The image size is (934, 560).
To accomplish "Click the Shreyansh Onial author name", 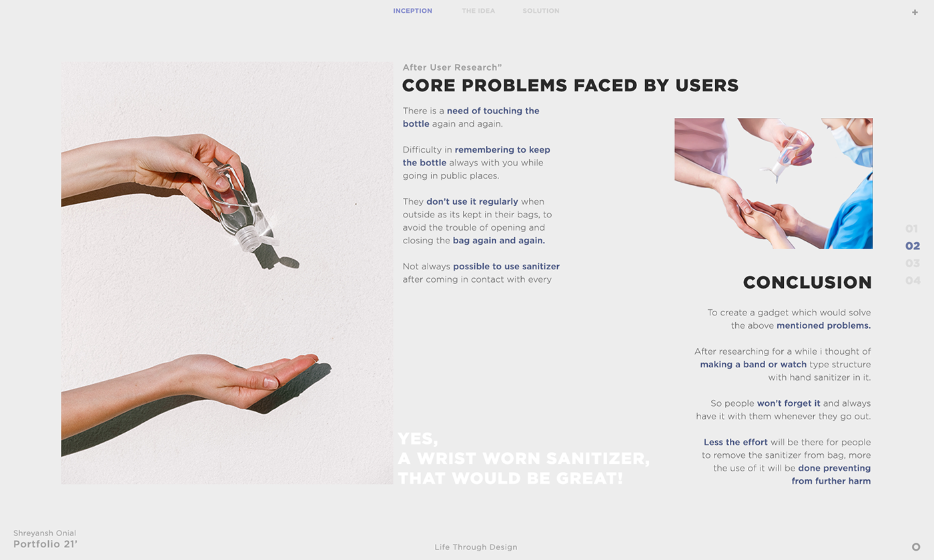I will 45,533.
